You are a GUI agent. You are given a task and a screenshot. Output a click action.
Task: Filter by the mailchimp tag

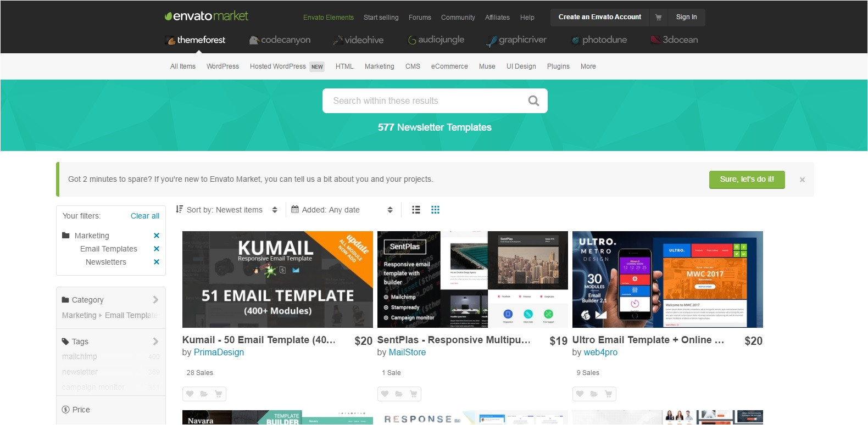[80, 356]
